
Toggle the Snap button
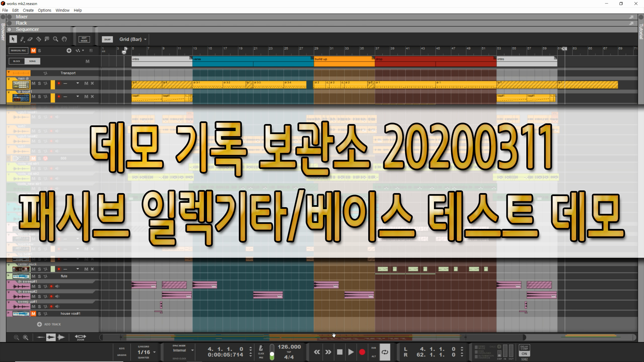coord(107,39)
